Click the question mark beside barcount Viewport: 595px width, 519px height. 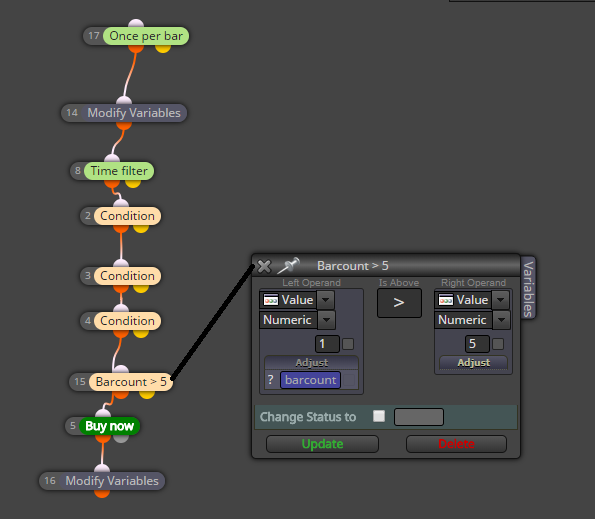tap(271, 380)
